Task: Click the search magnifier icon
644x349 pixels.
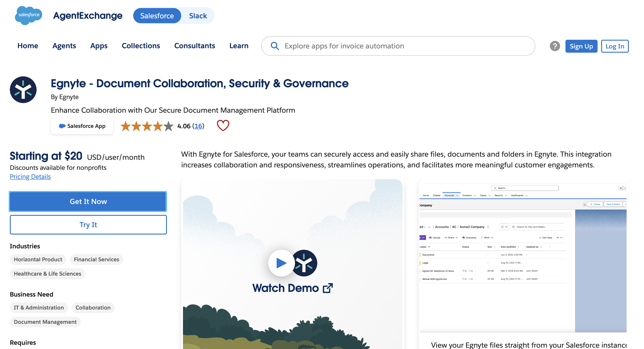Action: [x=275, y=46]
